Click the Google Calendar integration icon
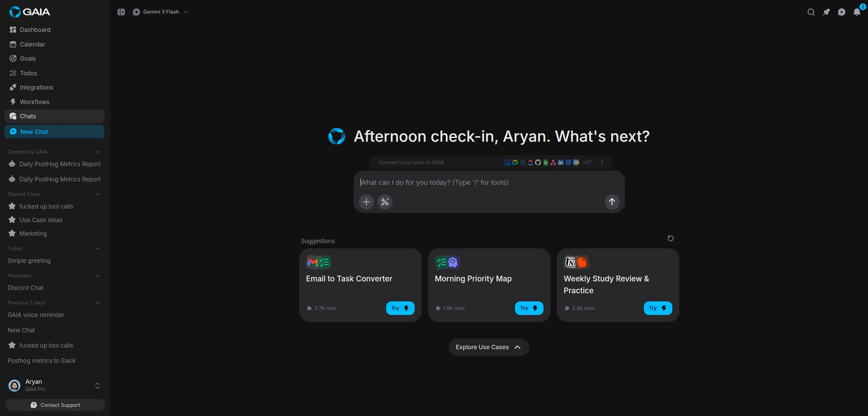Viewport: 868px width, 416px height. pyautogui.click(x=576, y=162)
